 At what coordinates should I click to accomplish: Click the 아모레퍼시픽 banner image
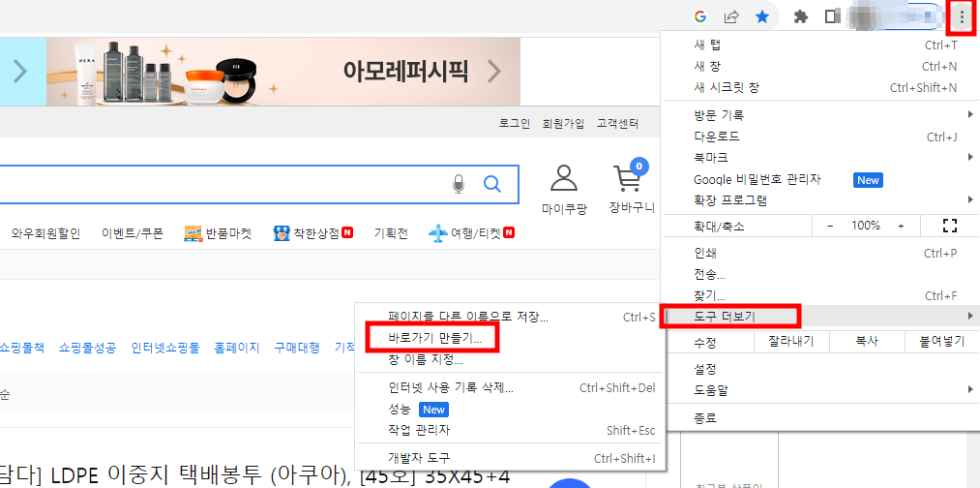tap(283, 72)
